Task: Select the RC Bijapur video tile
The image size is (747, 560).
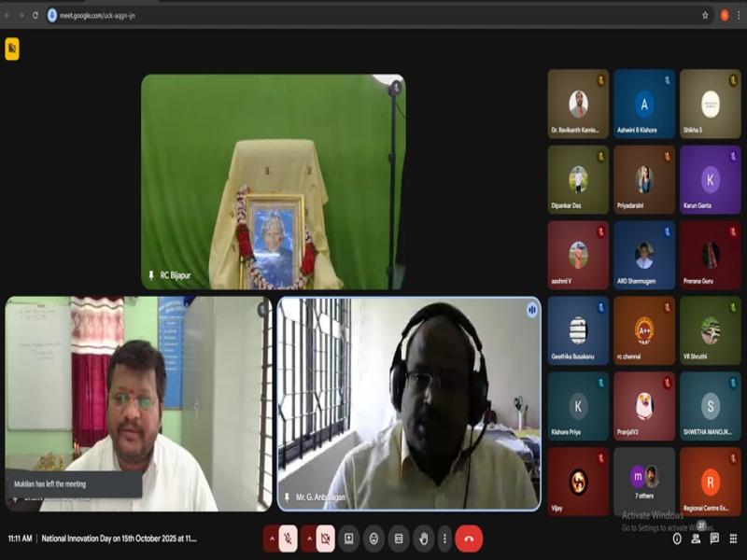Action: click(x=273, y=182)
